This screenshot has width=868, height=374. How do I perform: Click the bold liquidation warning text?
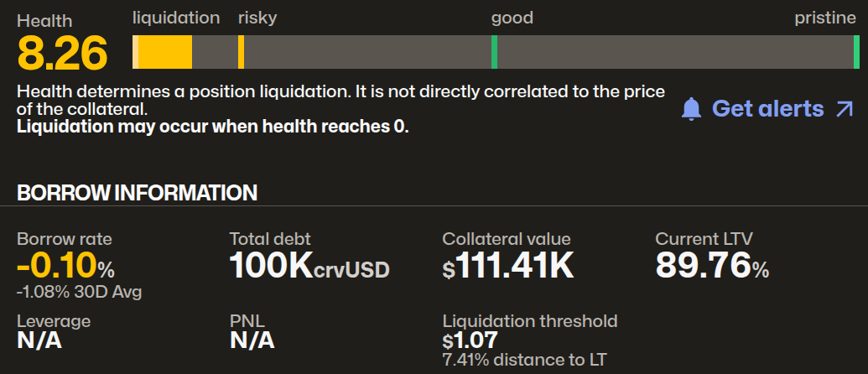click(213, 127)
